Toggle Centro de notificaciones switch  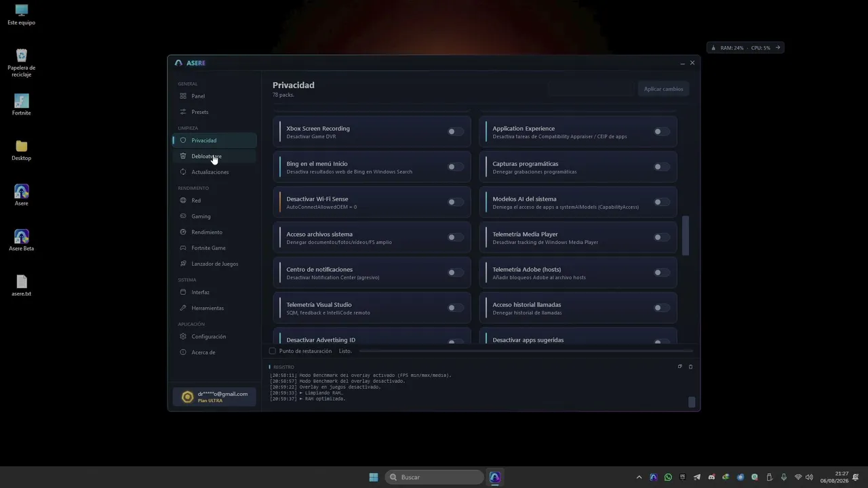coord(455,272)
